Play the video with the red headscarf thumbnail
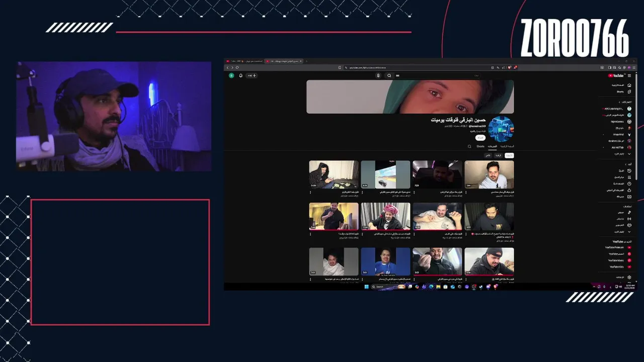Viewport: 644px width, 362px height. point(385,216)
